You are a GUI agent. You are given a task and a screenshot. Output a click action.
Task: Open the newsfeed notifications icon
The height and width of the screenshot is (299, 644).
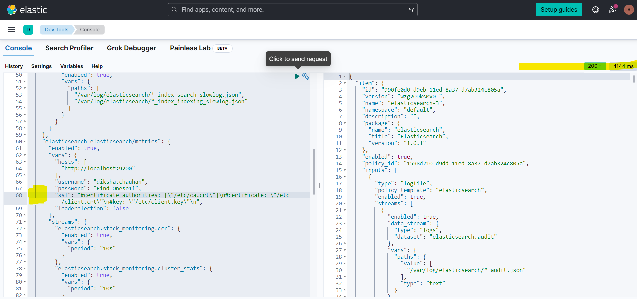click(x=612, y=10)
